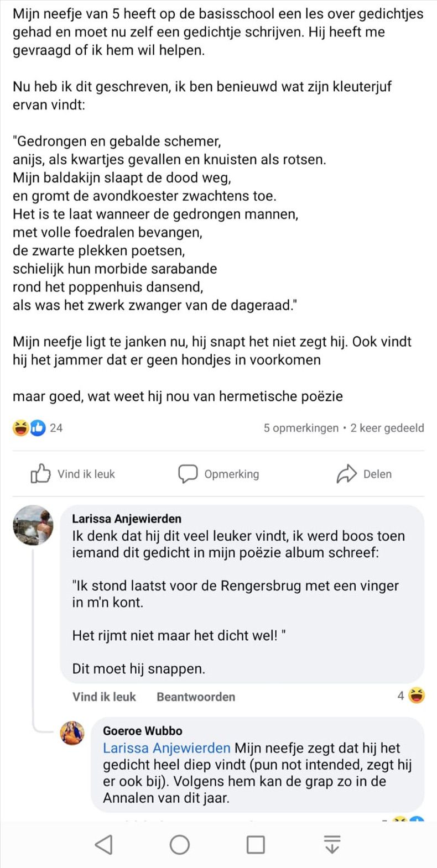Open the Larissa Anjewierden mention link
437x868 pixels.
pyautogui.click(x=166, y=747)
